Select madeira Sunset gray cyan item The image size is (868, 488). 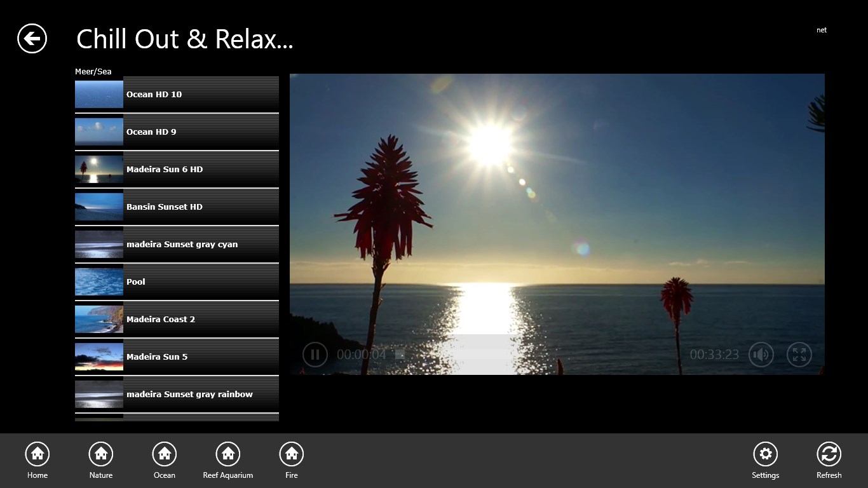tap(177, 245)
